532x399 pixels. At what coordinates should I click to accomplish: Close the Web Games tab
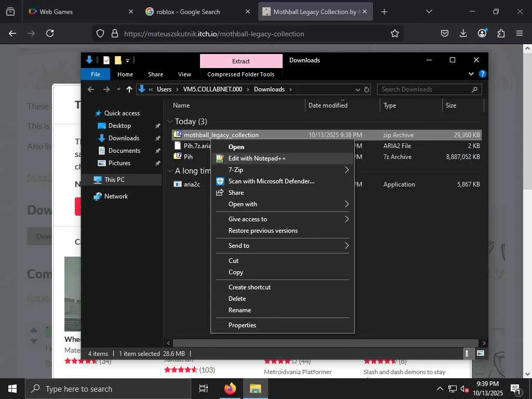(x=131, y=11)
